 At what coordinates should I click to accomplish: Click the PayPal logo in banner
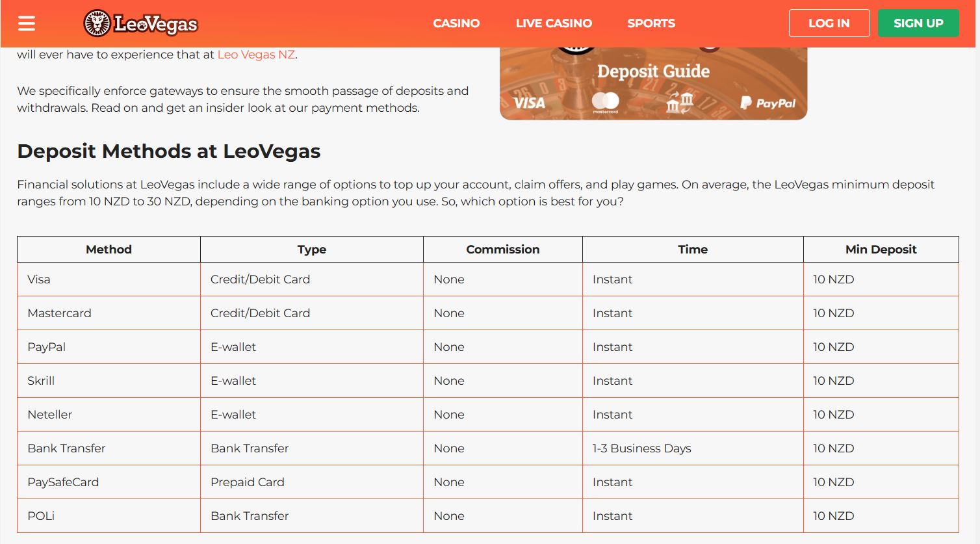tap(768, 103)
